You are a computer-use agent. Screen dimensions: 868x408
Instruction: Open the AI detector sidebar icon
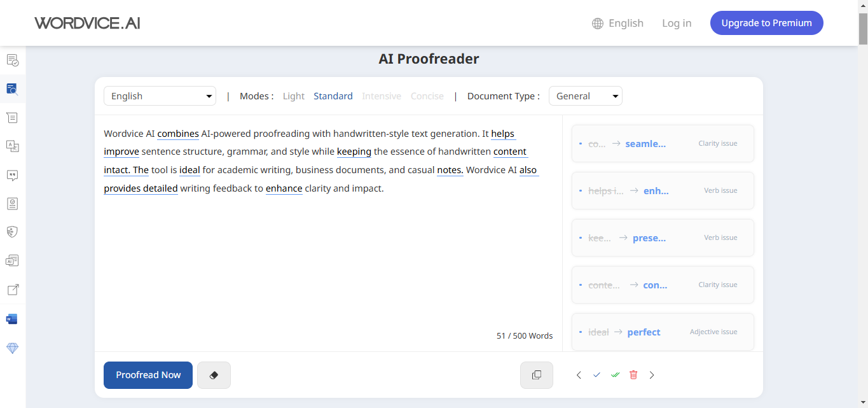point(12,260)
